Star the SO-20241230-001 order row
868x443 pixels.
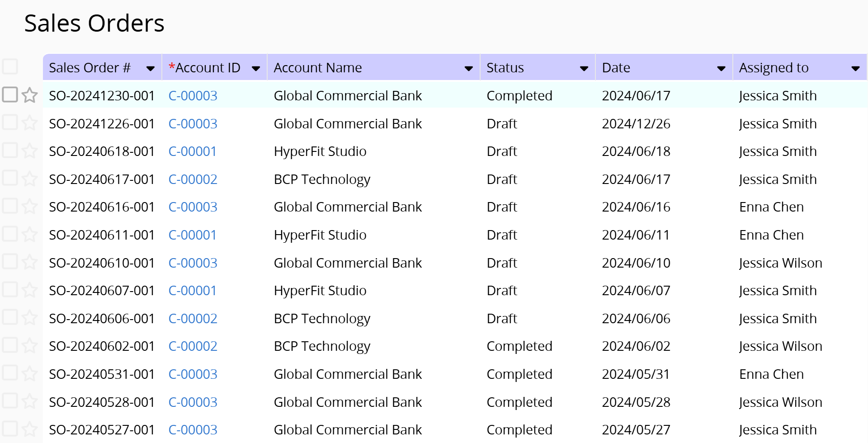pos(30,95)
